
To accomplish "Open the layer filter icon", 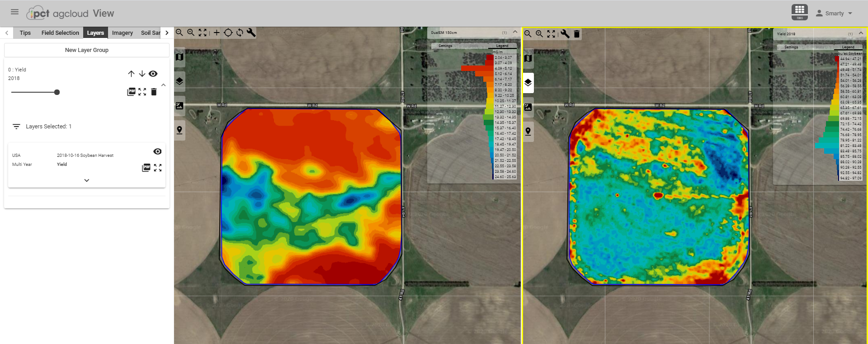I will 16,127.
